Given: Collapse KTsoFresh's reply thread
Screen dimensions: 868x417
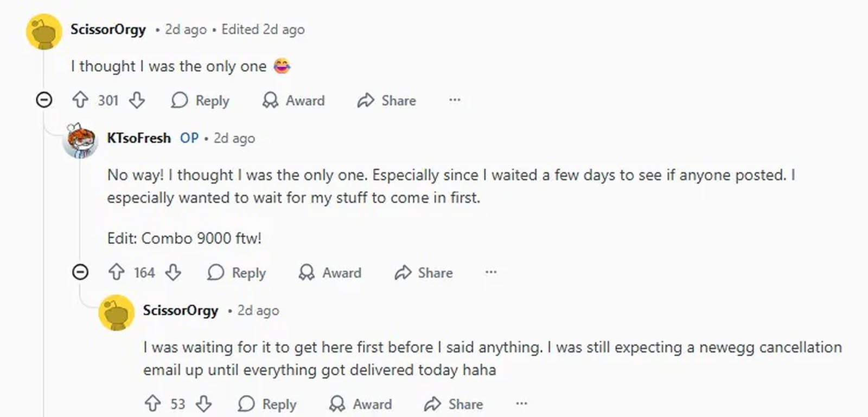Looking at the screenshot, I should pos(80,271).
